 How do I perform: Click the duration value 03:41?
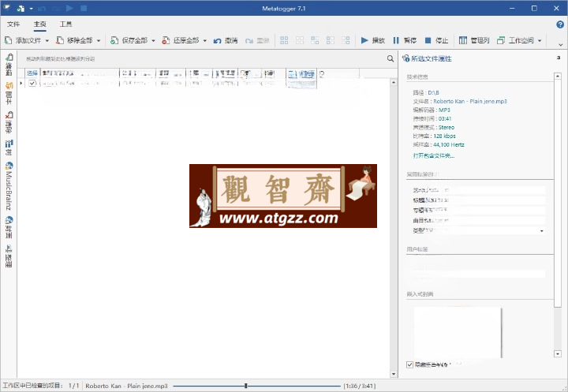pyautogui.click(x=445, y=119)
